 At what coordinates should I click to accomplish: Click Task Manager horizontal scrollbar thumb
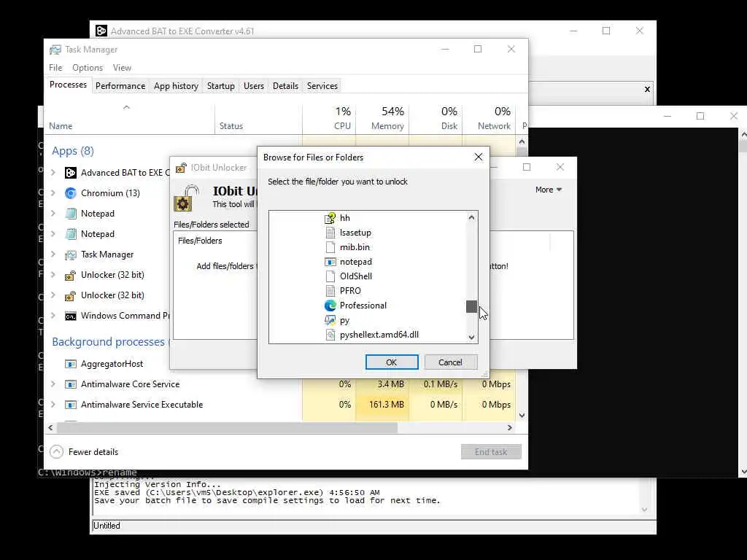pyautogui.click(x=227, y=427)
